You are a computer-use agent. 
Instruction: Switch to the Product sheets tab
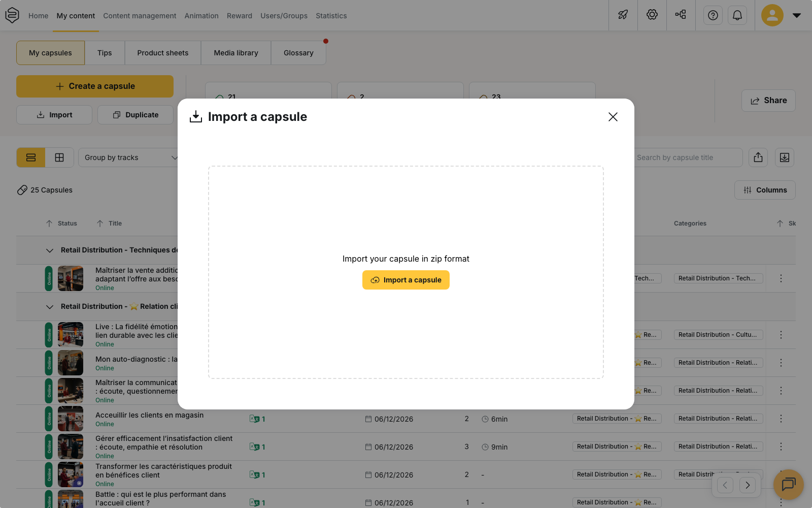point(163,53)
